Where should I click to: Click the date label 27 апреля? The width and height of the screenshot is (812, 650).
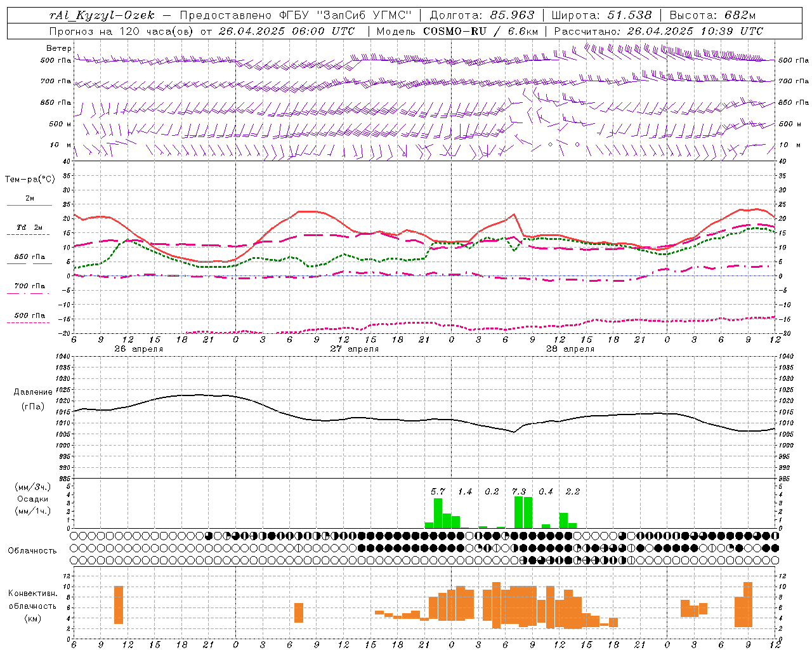354,349
